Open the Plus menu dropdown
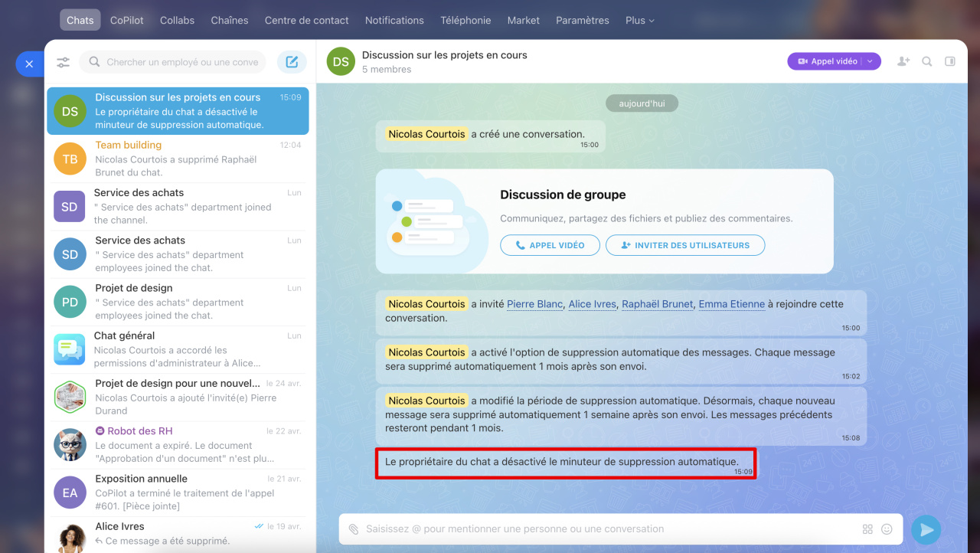The image size is (980, 553). 640,21
